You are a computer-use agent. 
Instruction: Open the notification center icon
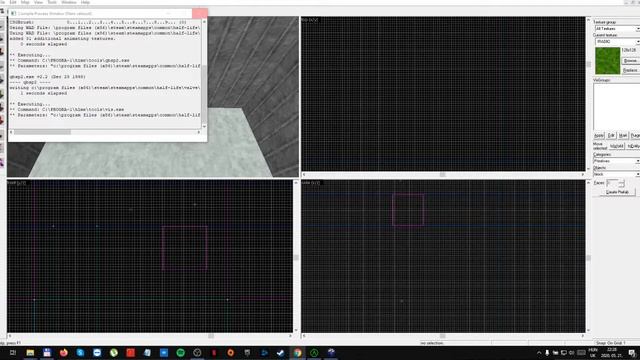pyautogui.click(x=632, y=353)
